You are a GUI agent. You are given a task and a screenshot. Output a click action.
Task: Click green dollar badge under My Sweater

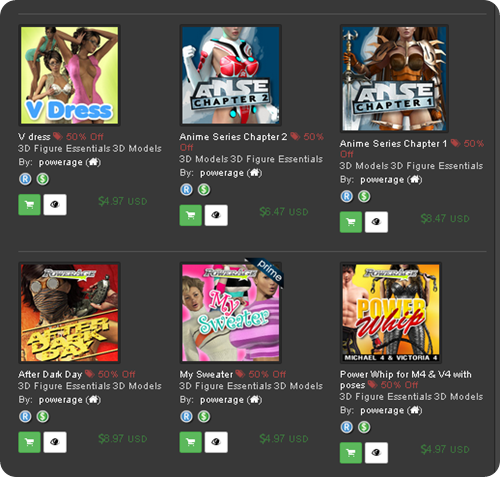(204, 417)
